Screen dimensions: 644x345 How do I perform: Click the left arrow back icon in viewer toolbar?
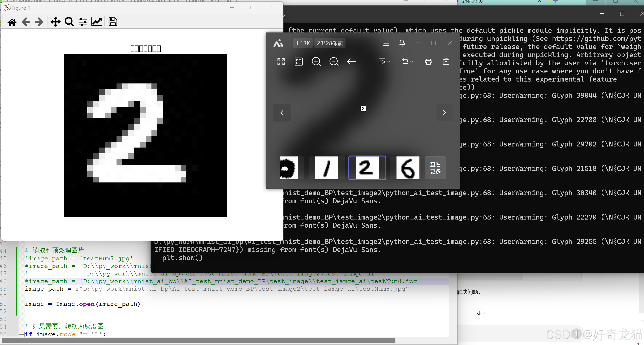pos(351,61)
